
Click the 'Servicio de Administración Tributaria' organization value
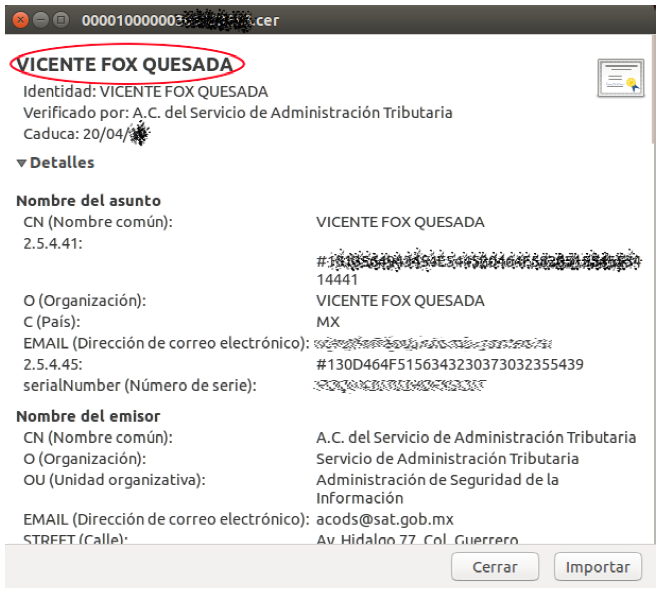(x=447, y=459)
